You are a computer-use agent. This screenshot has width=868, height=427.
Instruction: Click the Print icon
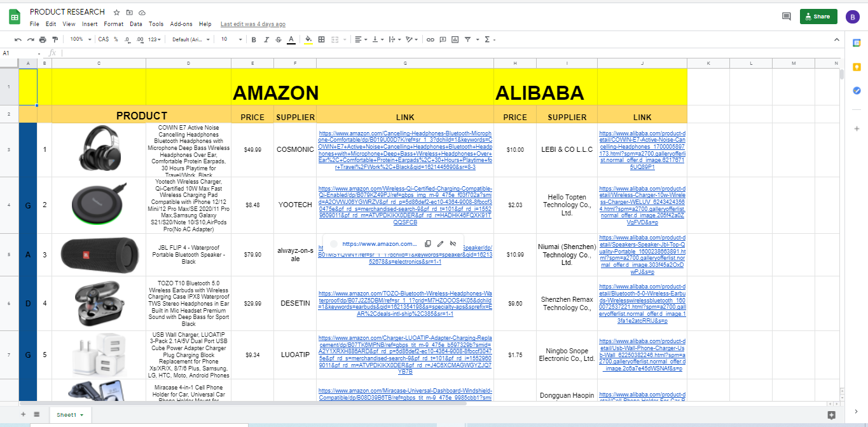[x=43, y=39]
